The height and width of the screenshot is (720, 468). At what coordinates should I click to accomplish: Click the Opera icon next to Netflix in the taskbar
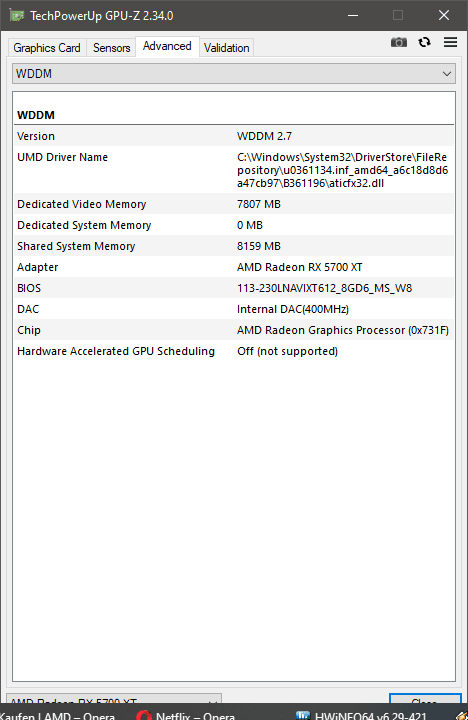(x=144, y=715)
